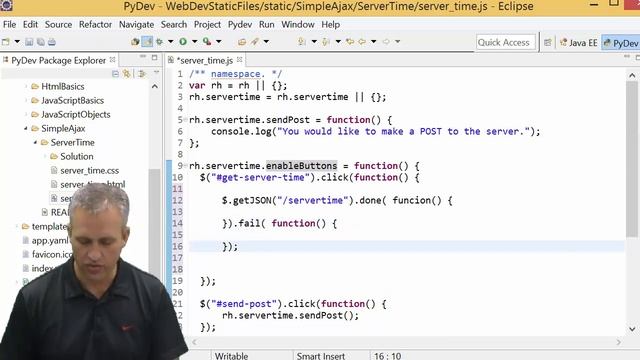Collapse the SimpleAjax folder
Screen dimensions: 640x360
point(26,129)
